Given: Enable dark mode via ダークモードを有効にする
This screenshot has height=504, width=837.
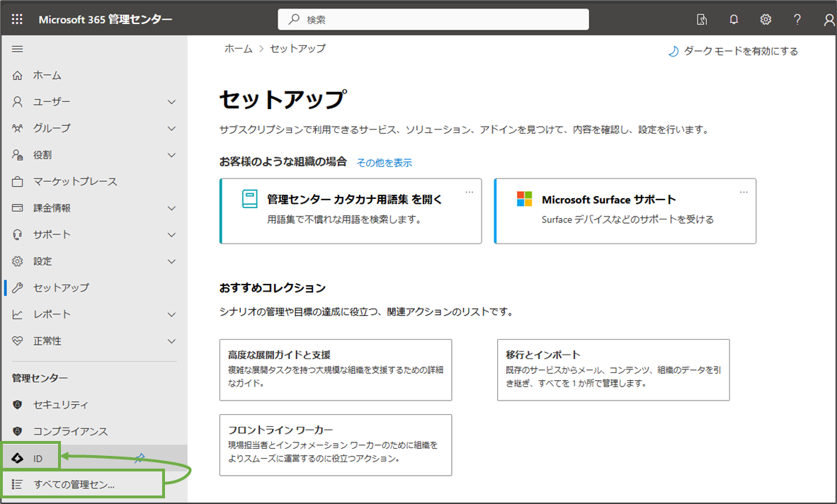Looking at the screenshot, I should click(x=741, y=51).
